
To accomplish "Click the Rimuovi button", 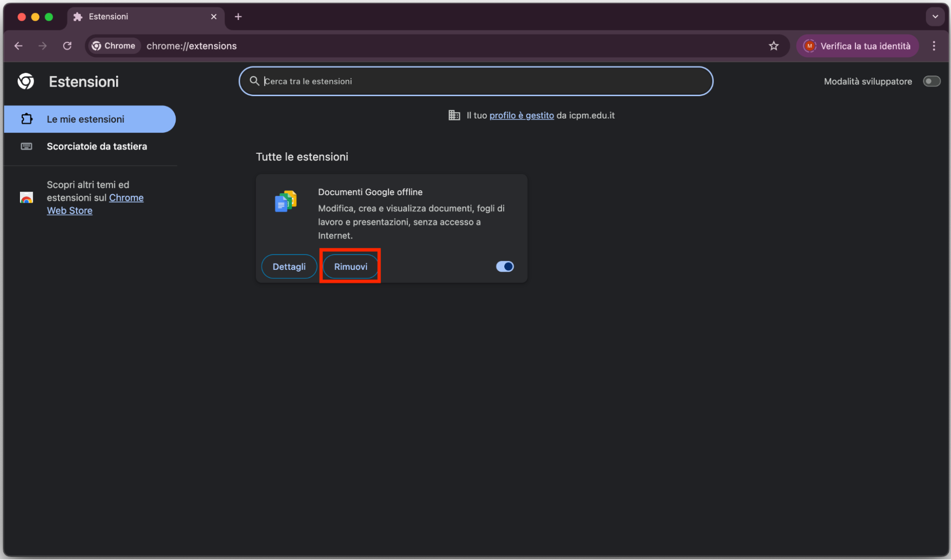I will (x=350, y=266).
